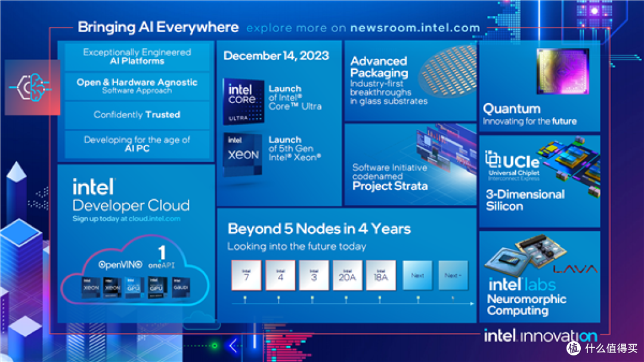644x362 pixels.
Task: Select the Open & Hardware Agnostic panel
Action: pyautogui.click(x=137, y=86)
